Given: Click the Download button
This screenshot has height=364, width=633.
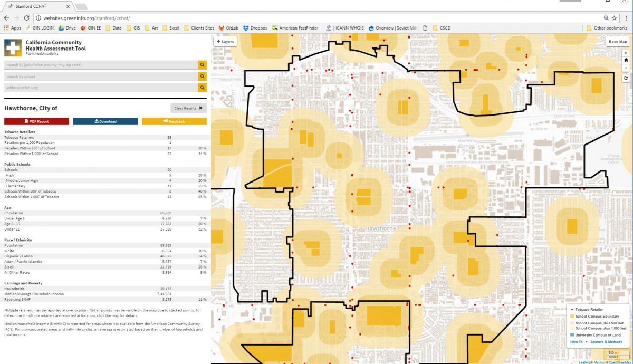Looking at the screenshot, I should (105, 121).
